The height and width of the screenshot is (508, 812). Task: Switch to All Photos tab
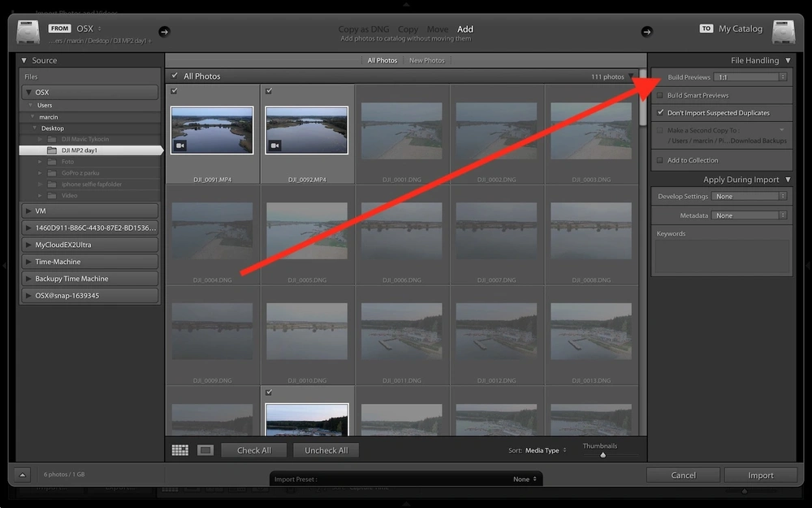pyautogui.click(x=382, y=61)
